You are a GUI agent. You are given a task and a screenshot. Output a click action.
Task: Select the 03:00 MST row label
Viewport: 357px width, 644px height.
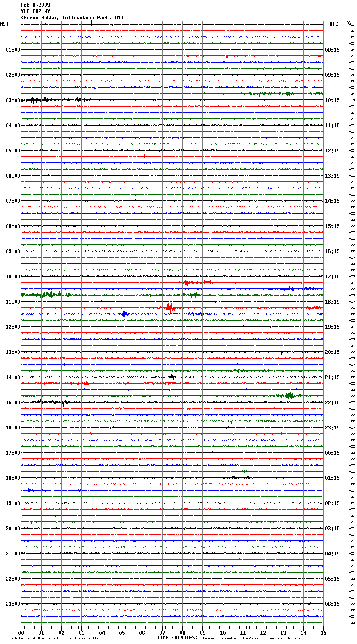(13, 100)
